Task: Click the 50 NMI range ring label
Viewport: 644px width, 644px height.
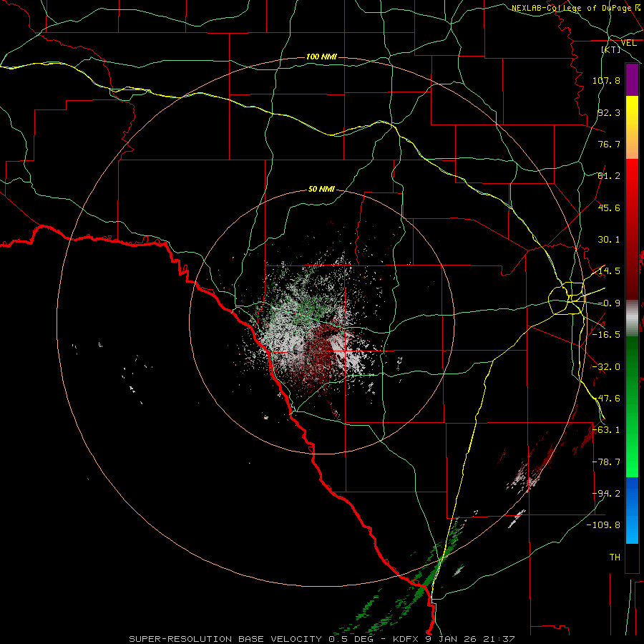Action: point(321,189)
